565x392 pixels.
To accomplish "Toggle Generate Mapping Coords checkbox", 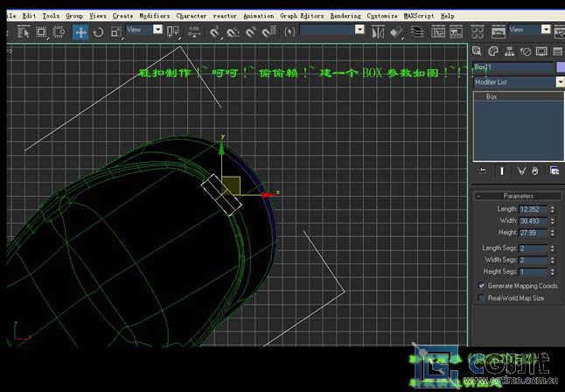I will 482,286.
